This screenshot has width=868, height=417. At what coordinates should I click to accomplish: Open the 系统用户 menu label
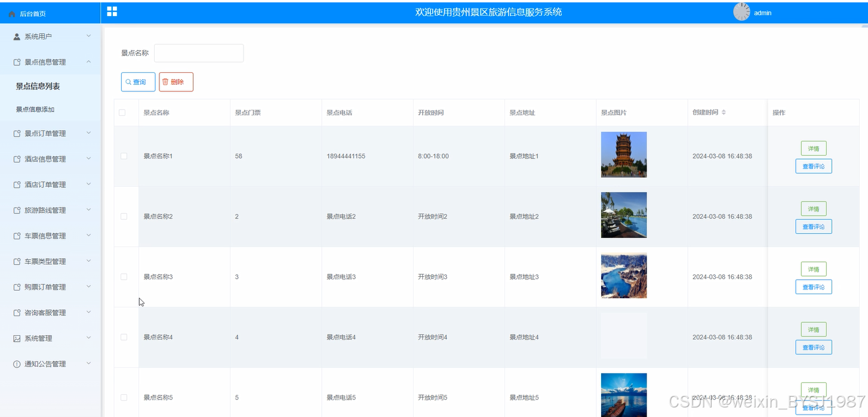[x=38, y=37]
